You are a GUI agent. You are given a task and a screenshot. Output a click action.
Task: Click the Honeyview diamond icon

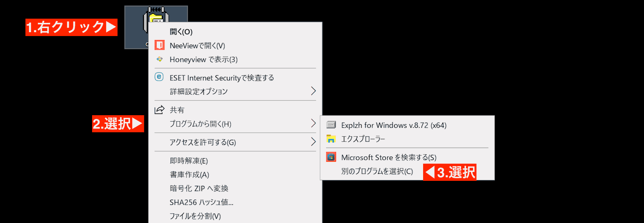click(x=159, y=59)
